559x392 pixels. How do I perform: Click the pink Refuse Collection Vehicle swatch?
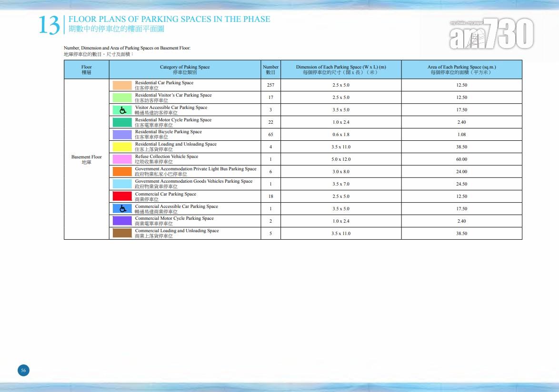pos(122,159)
